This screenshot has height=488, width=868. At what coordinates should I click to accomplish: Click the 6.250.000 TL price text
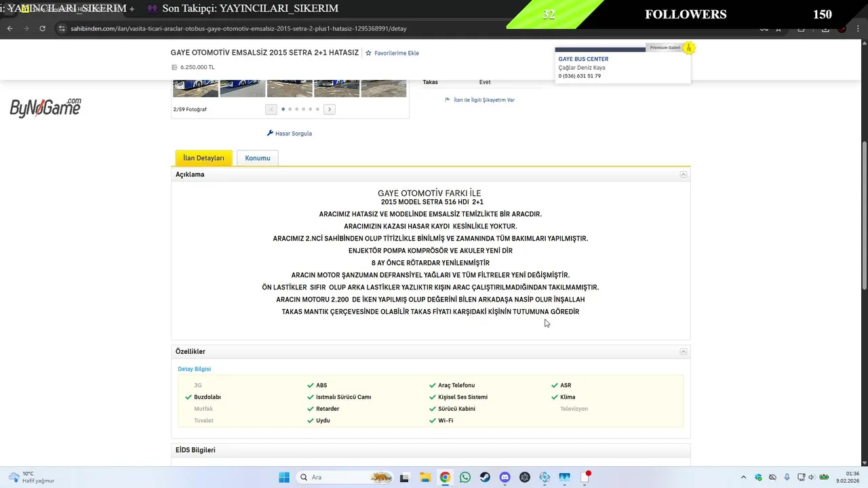[x=197, y=67]
